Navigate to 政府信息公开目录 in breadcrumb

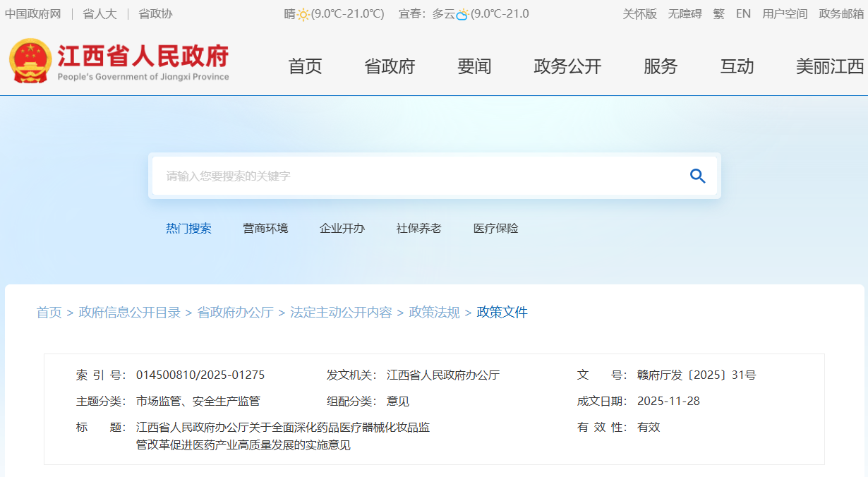click(x=130, y=313)
